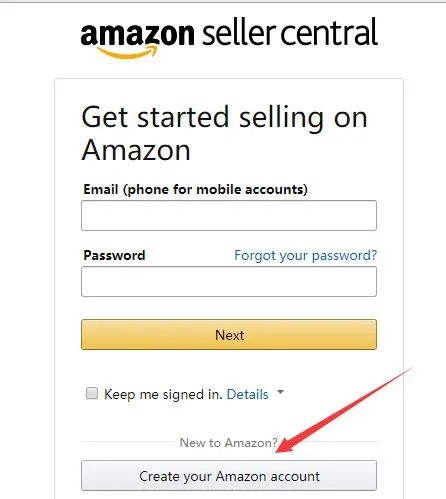Open the Details link

pos(247,394)
